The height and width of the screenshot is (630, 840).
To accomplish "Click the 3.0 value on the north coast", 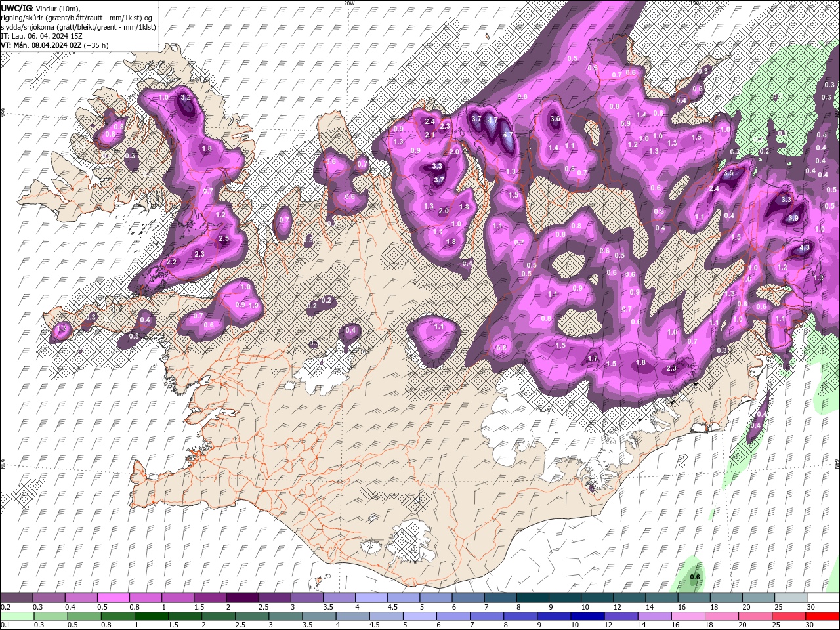I will click(x=555, y=119).
